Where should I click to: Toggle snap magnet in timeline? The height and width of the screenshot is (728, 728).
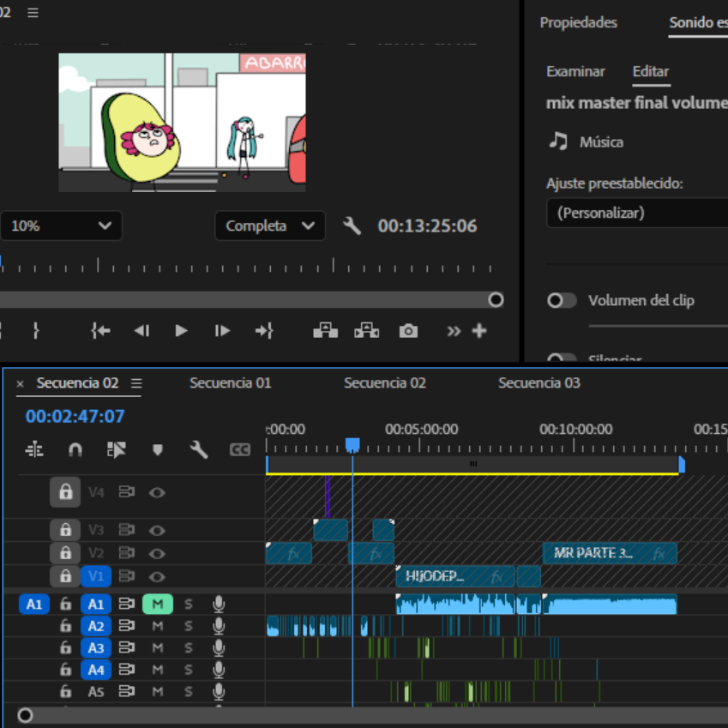pos(75,449)
